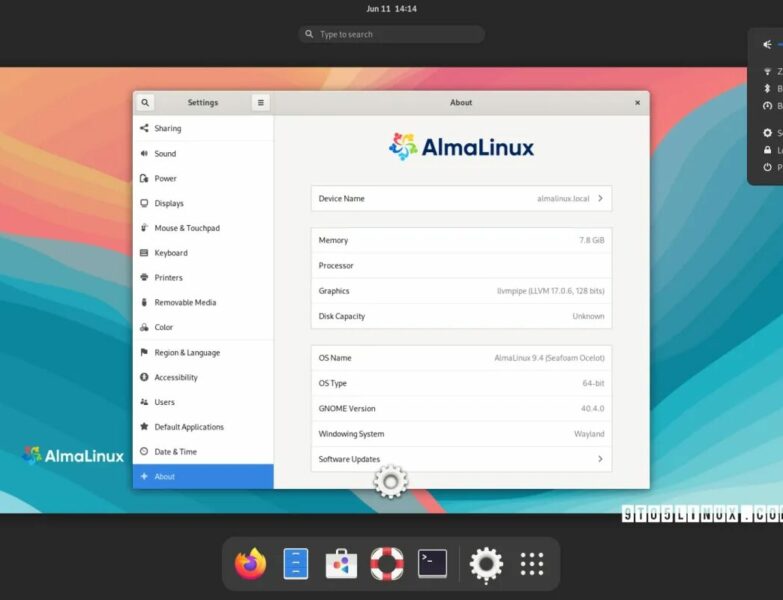This screenshot has width=783, height=600.
Task: Launch Firefox from the dock
Action: coord(250,564)
